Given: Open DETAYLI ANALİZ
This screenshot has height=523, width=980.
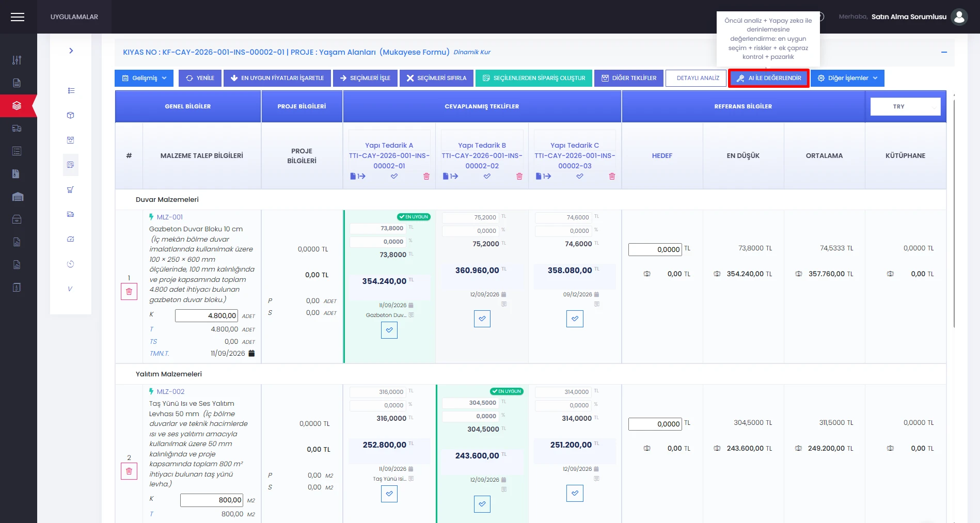Looking at the screenshot, I should [x=696, y=78].
